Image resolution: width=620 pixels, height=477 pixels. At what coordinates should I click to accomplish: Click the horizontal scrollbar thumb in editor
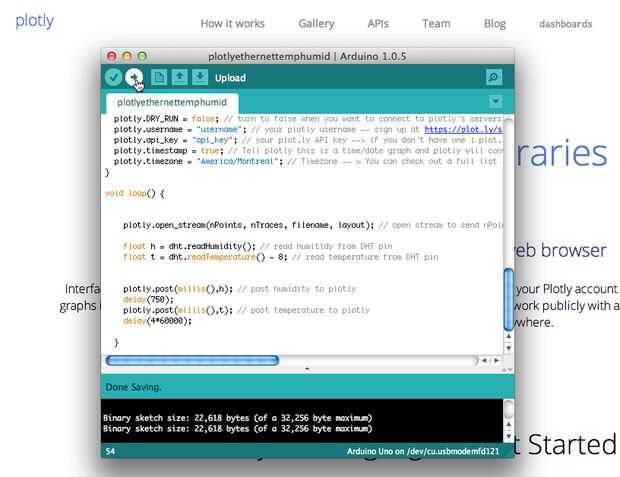pos(192,360)
